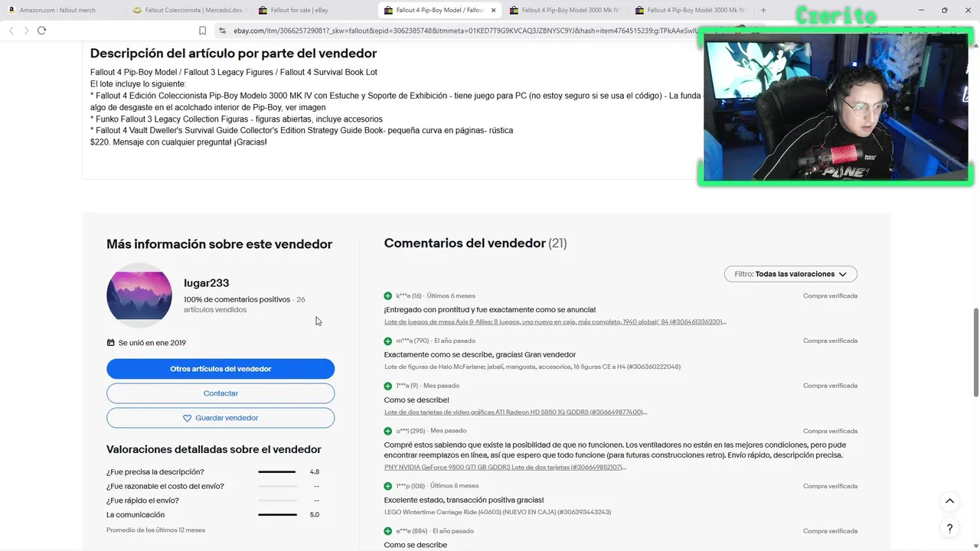
Task: Click '¡Entregado con prontitud' review comment
Action: [x=490, y=310]
